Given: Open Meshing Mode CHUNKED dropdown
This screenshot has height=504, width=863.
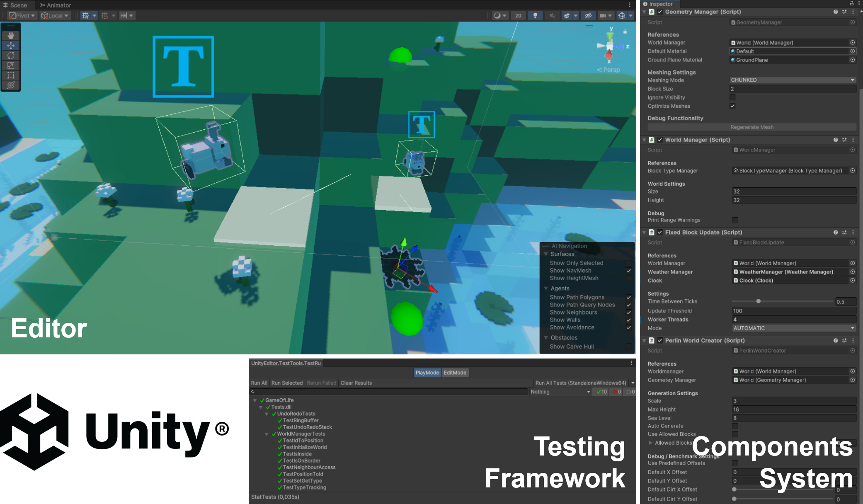Looking at the screenshot, I should (x=793, y=80).
